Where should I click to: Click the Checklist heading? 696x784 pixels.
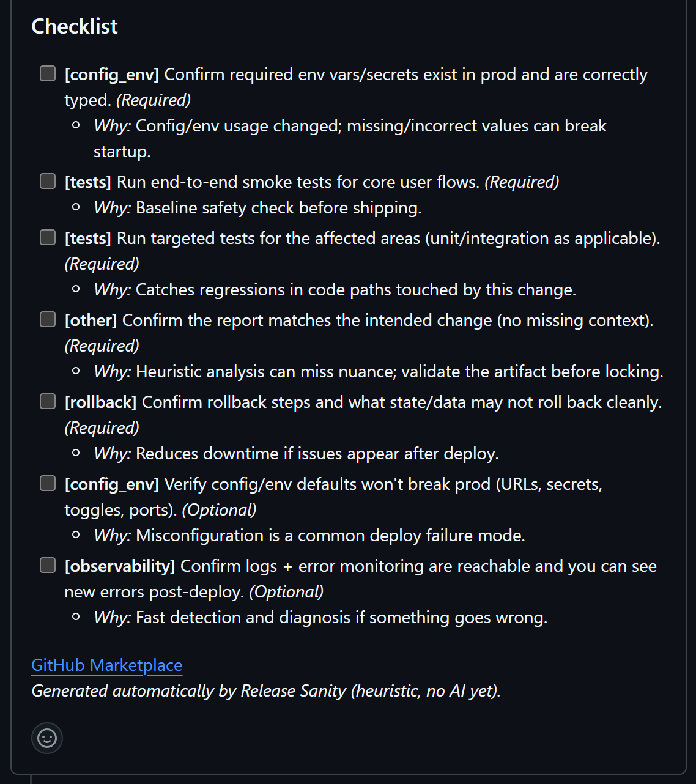click(74, 26)
